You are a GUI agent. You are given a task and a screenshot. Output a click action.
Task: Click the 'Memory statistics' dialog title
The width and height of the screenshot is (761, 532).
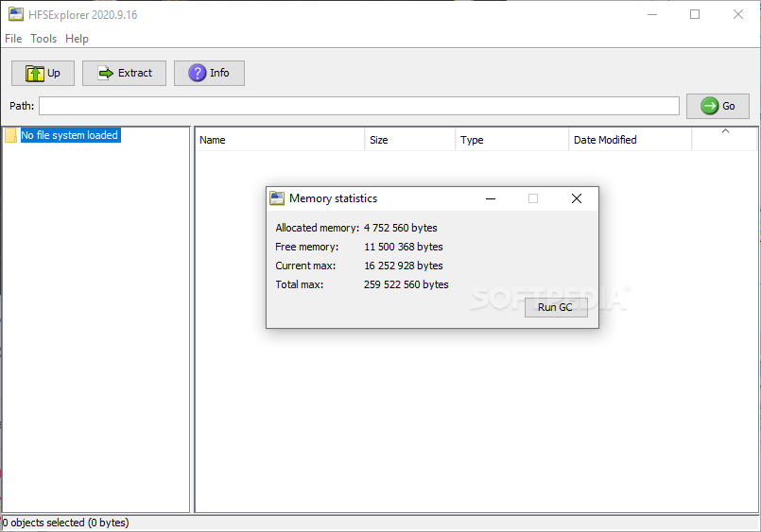(x=333, y=198)
